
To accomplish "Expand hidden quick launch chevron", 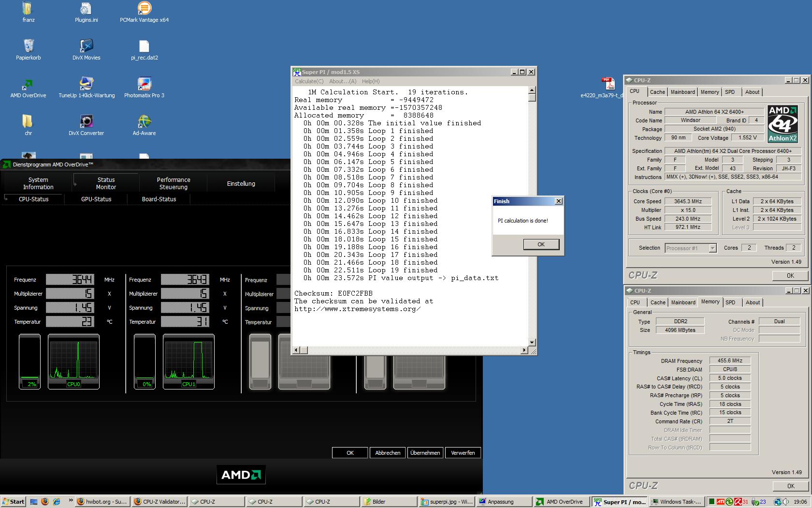I will [71, 501].
